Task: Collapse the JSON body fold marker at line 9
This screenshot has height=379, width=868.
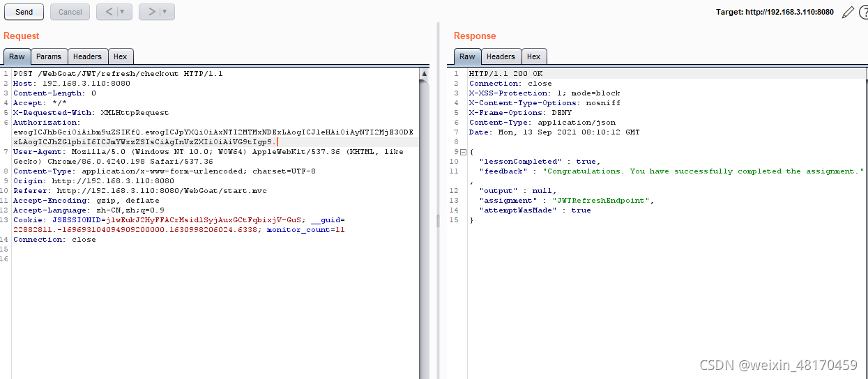Action: [x=463, y=152]
